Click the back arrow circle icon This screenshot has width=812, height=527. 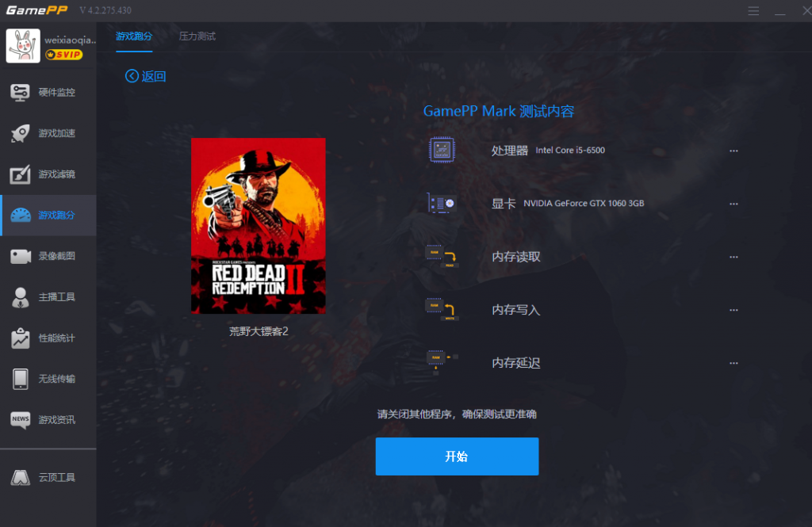click(132, 76)
